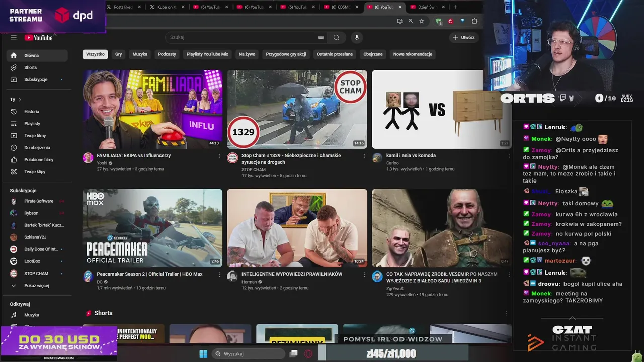Open LootBox channel subscription
Viewport: 644px width, 362px height.
tap(37, 261)
